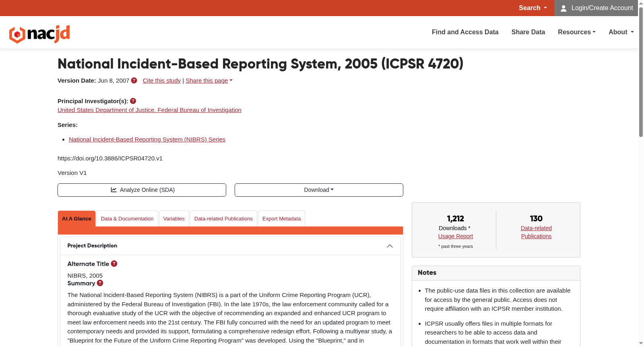This screenshot has height=347, width=644.
Task: Click the Notes panel heading
Action: [x=427, y=273]
